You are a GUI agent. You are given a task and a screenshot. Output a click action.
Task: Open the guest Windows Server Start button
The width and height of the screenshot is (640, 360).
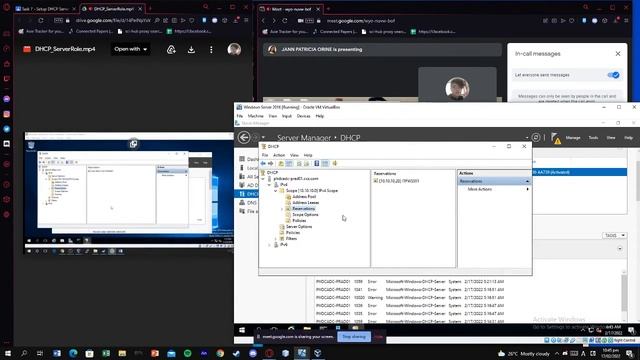click(242, 330)
